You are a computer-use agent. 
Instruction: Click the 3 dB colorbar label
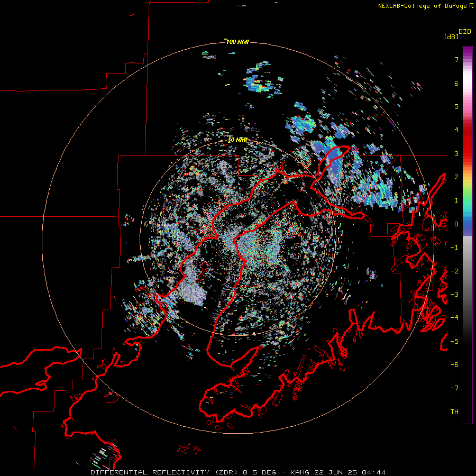pyautogui.click(x=456, y=153)
